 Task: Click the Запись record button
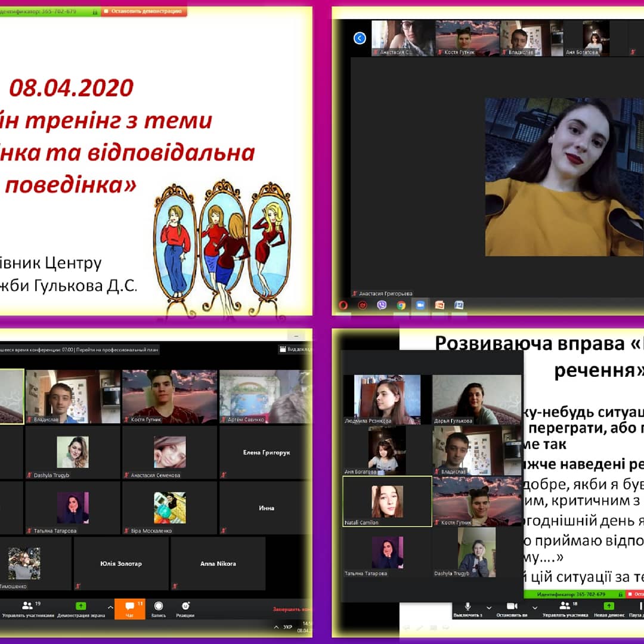[159, 608]
